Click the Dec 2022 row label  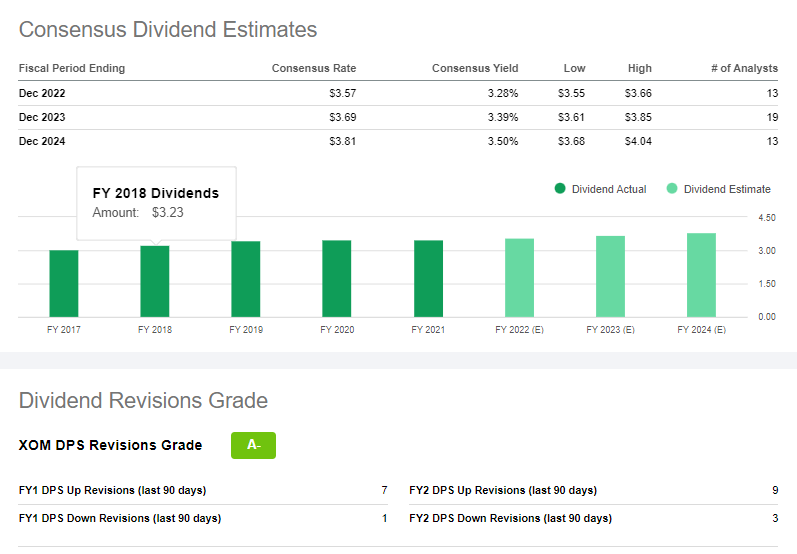(x=42, y=93)
